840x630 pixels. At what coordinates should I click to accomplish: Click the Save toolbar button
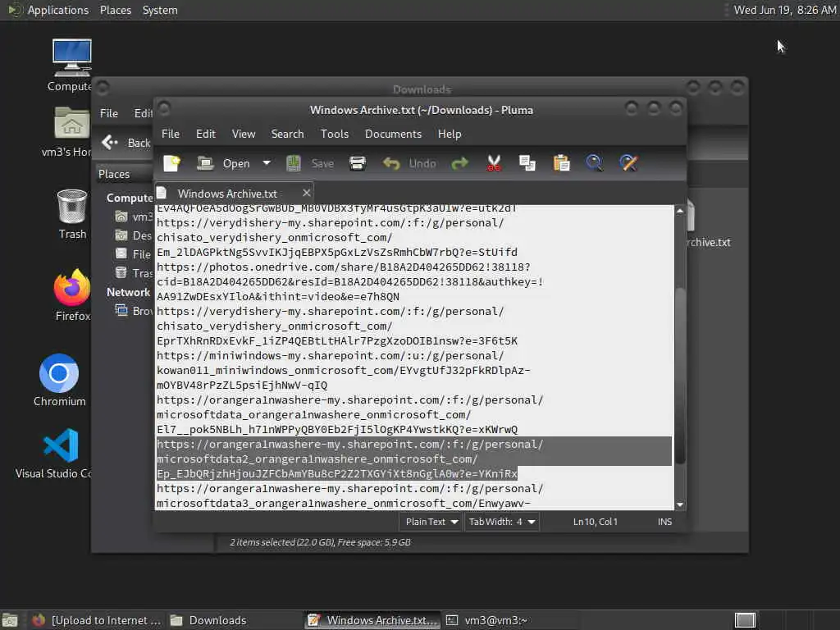pyautogui.click(x=309, y=163)
